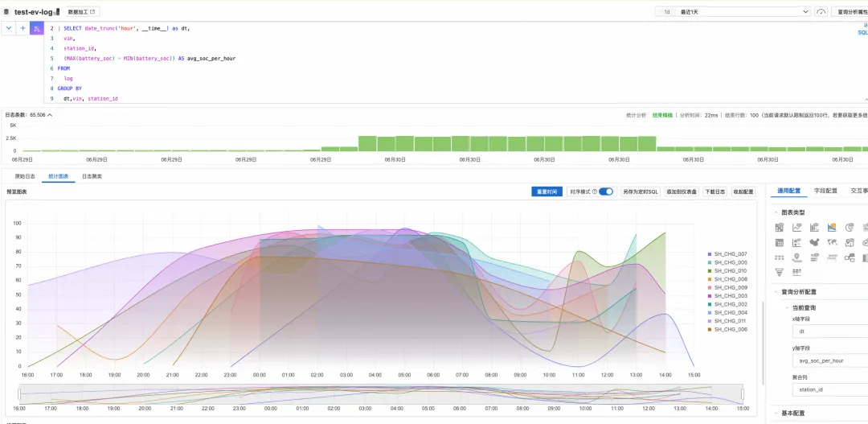Collapse histogram via 日志条数 chevron
The image size is (868, 424).
pos(49,115)
